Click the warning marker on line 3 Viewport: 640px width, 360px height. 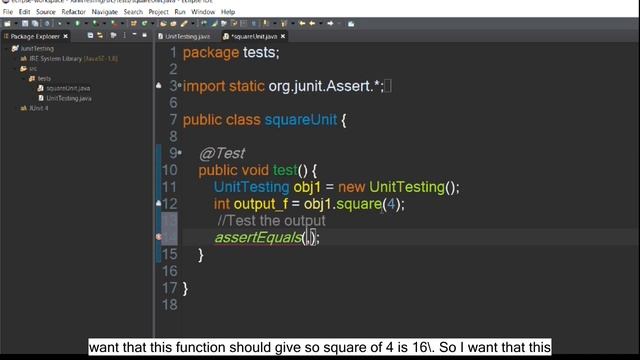(159, 86)
